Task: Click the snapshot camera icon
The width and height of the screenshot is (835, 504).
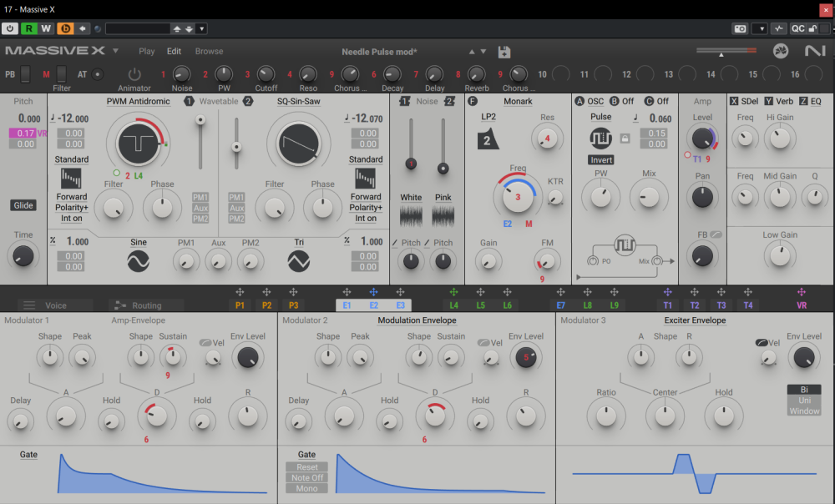Action: [740, 28]
